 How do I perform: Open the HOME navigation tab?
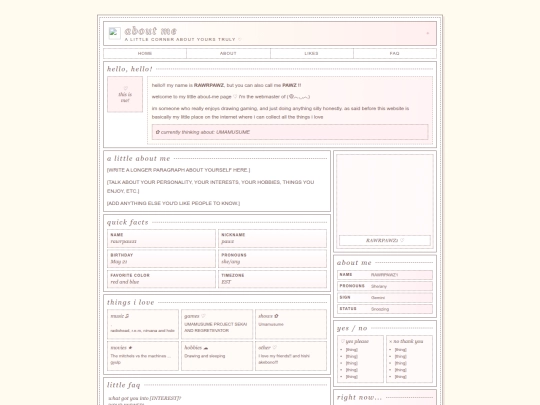click(x=145, y=53)
